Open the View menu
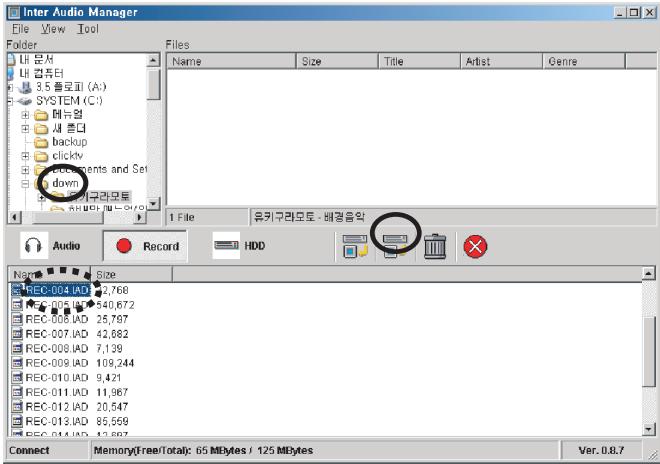This screenshot has height=464, width=660. click(x=53, y=29)
